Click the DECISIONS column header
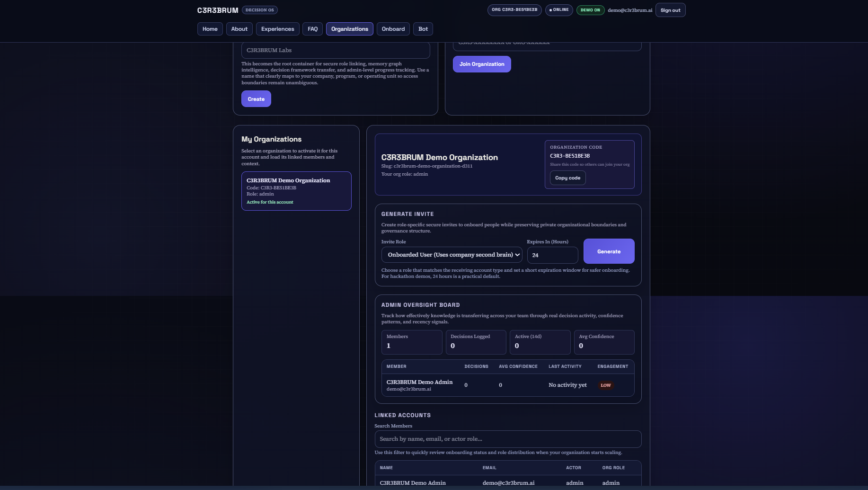Image resolution: width=868 pixels, height=490 pixels. [x=476, y=366]
